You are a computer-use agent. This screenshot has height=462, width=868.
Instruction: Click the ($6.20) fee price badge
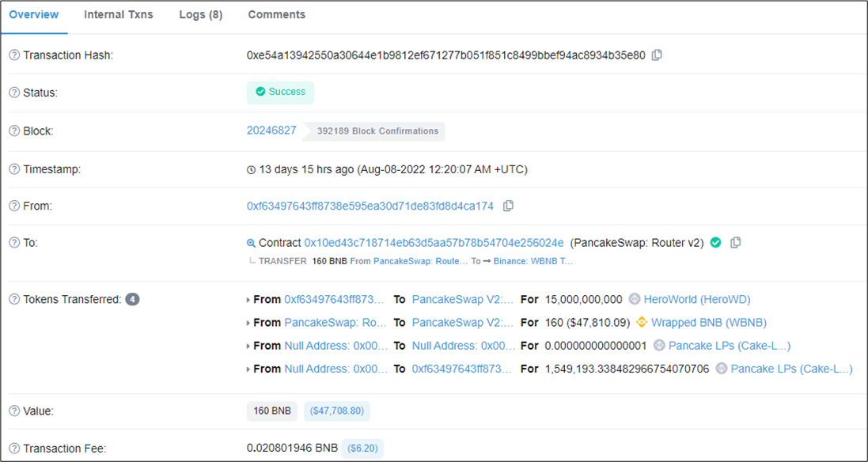click(362, 448)
